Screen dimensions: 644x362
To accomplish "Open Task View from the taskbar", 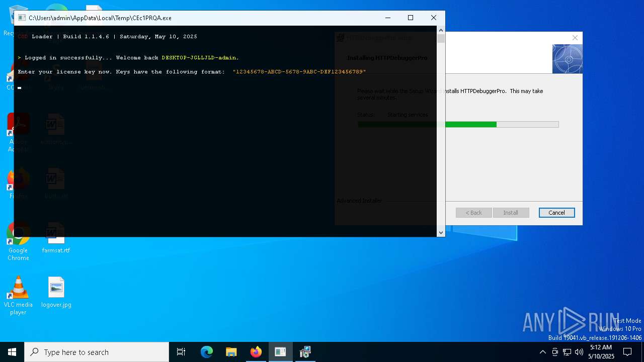I will pos(181,352).
